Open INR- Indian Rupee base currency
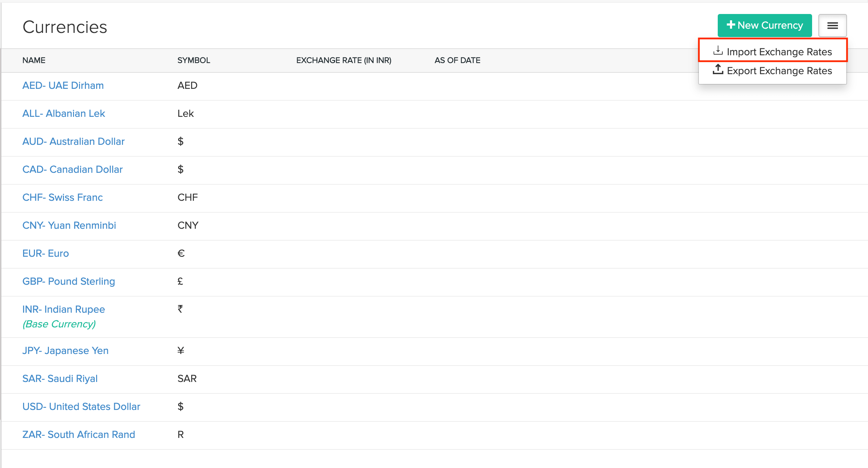This screenshot has width=868, height=468. click(64, 309)
